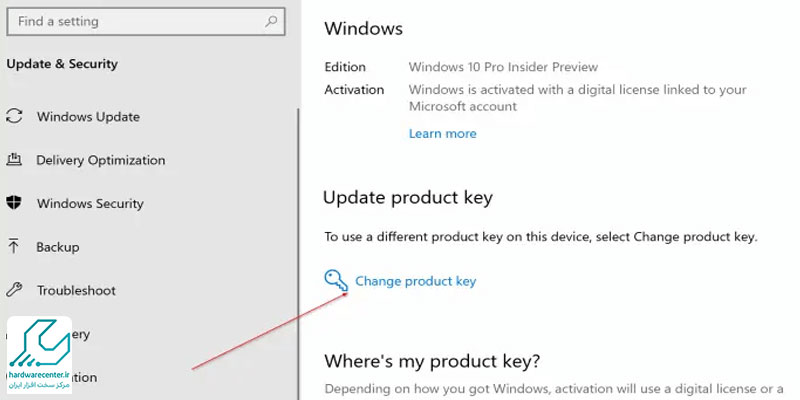Image resolution: width=800 pixels, height=400 pixels.
Task: Click the Find a setting search box
Action: (145, 21)
